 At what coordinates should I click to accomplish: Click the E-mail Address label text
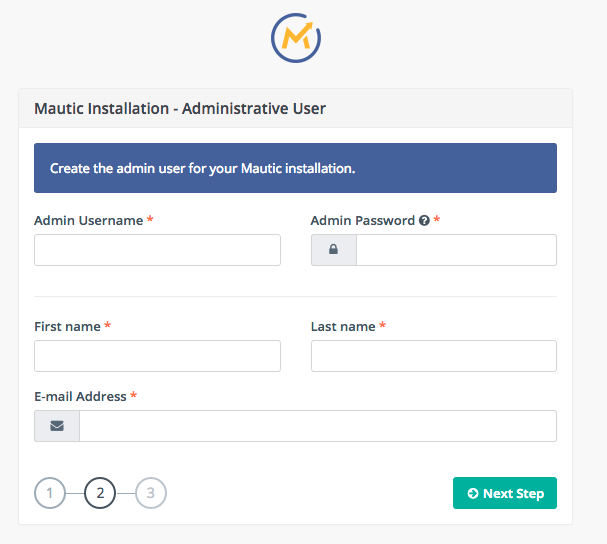click(80, 396)
